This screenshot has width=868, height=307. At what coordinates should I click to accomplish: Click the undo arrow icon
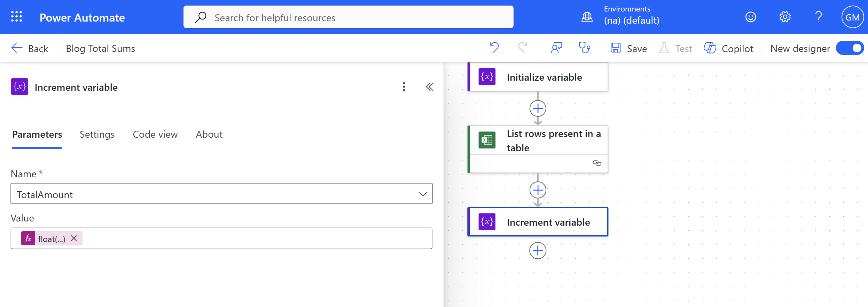(494, 48)
